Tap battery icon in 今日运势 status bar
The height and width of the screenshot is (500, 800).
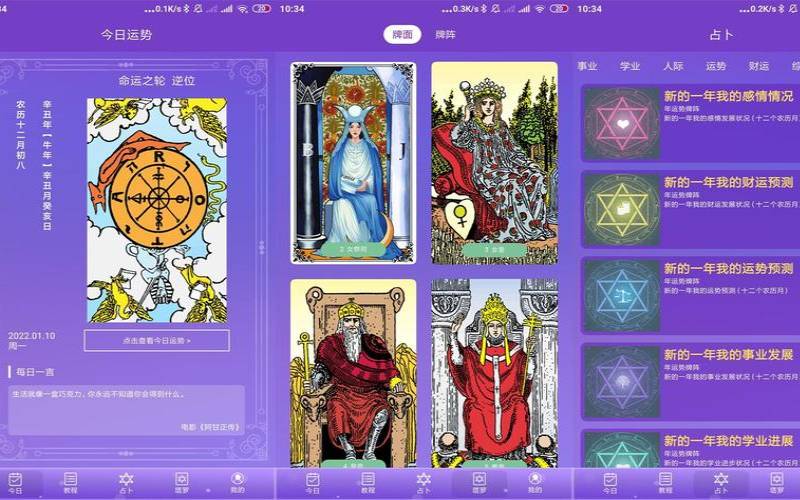[261, 9]
